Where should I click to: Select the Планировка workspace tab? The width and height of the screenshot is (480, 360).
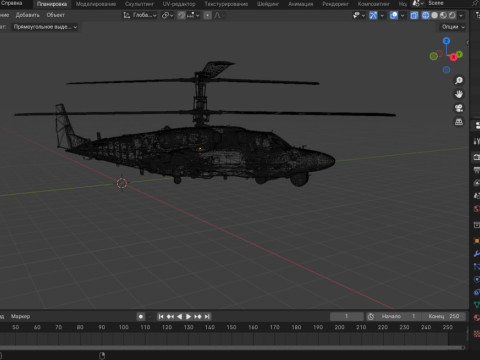click(52, 4)
